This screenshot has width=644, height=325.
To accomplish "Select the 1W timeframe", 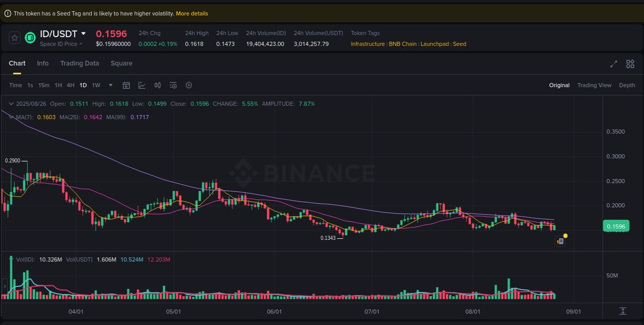I will click(96, 85).
